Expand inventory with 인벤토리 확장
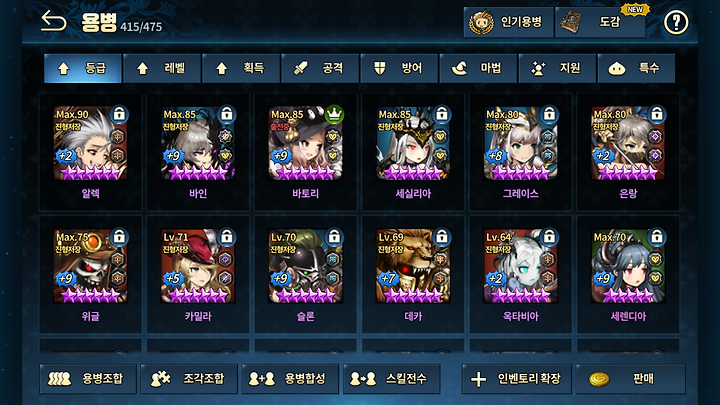This screenshot has height=405, width=720. point(517,379)
